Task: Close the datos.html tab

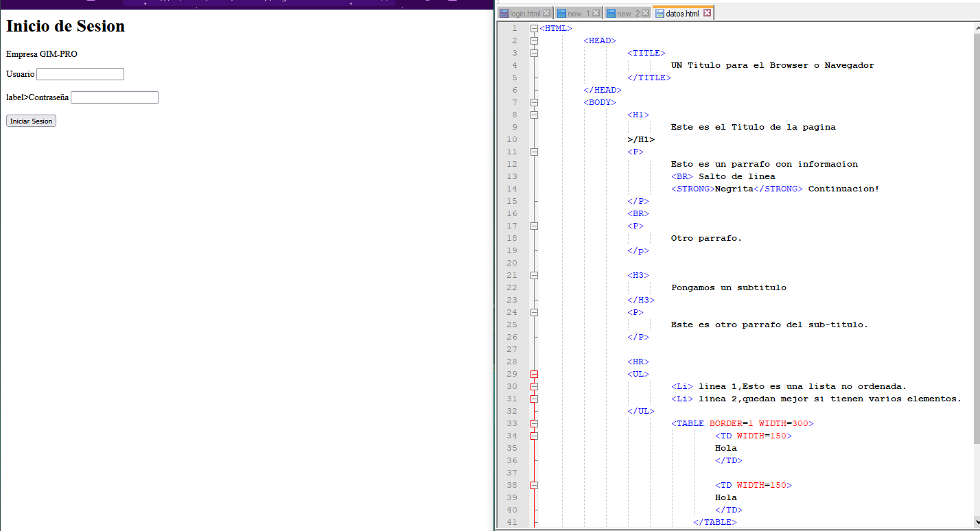Action: [x=708, y=13]
